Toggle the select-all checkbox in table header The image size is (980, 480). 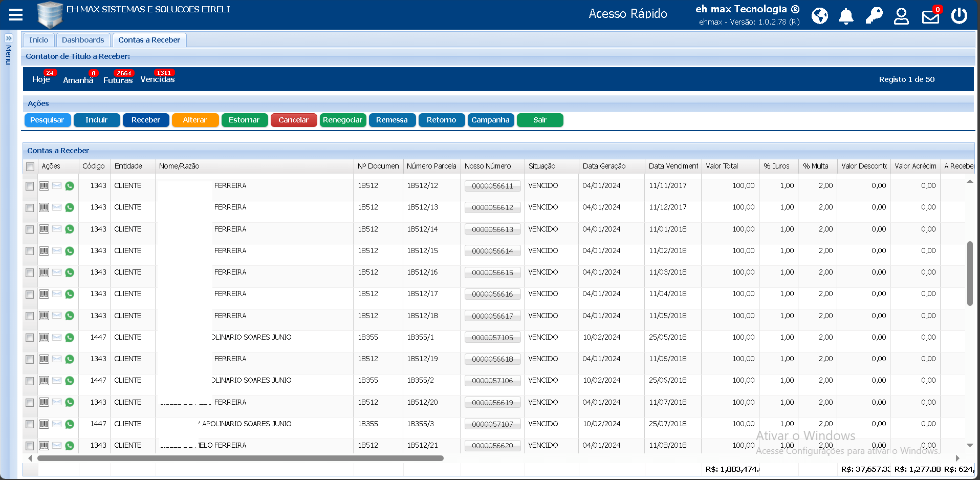pos(30,166)
